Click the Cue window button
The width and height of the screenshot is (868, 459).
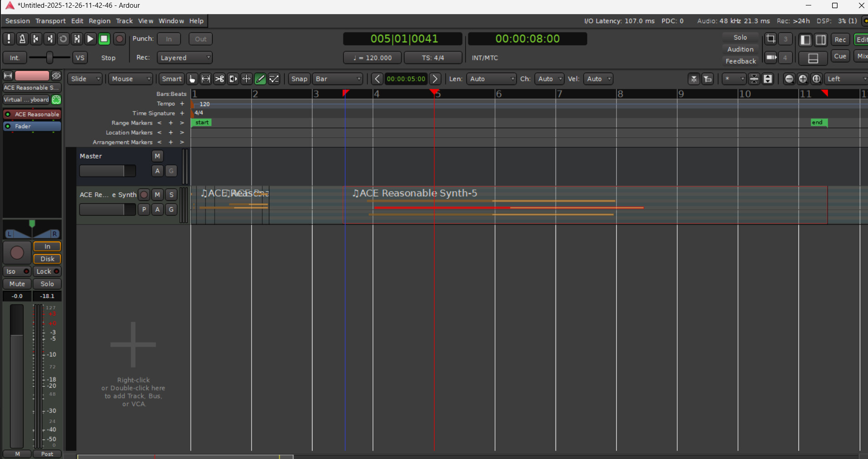(x=840, y=56)
